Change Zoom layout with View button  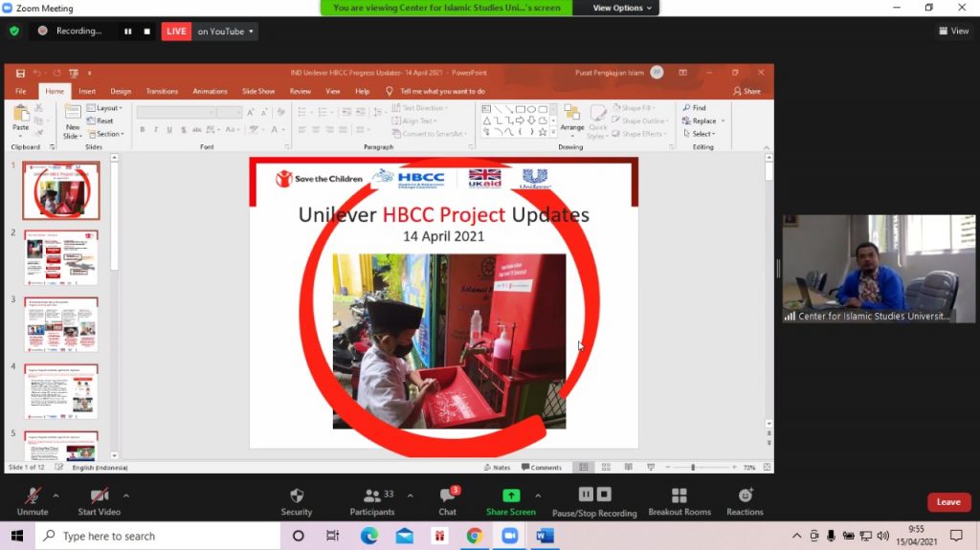click(954, 31)
